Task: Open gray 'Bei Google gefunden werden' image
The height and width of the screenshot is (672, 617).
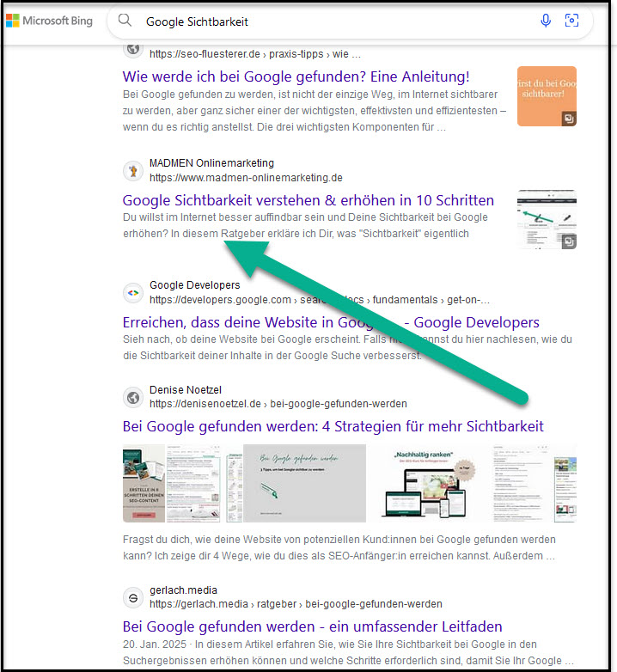Action: [305, 484]
